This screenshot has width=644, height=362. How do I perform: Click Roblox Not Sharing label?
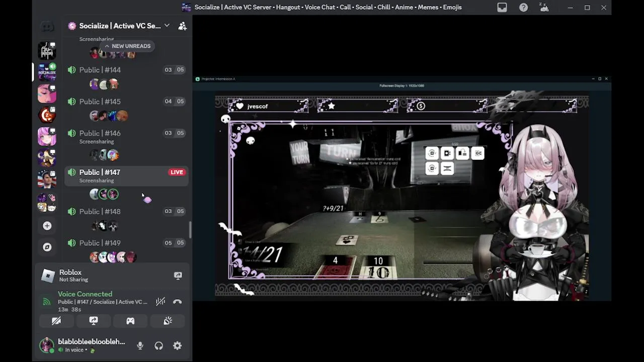coord(73,280)
